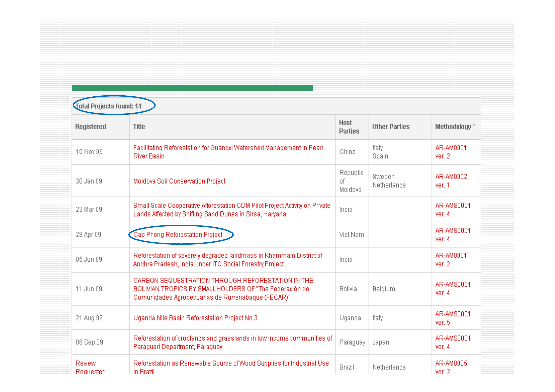555x392 pixels.
Task: Select the 'Total Projects found: 14' text
Action: 108,106
